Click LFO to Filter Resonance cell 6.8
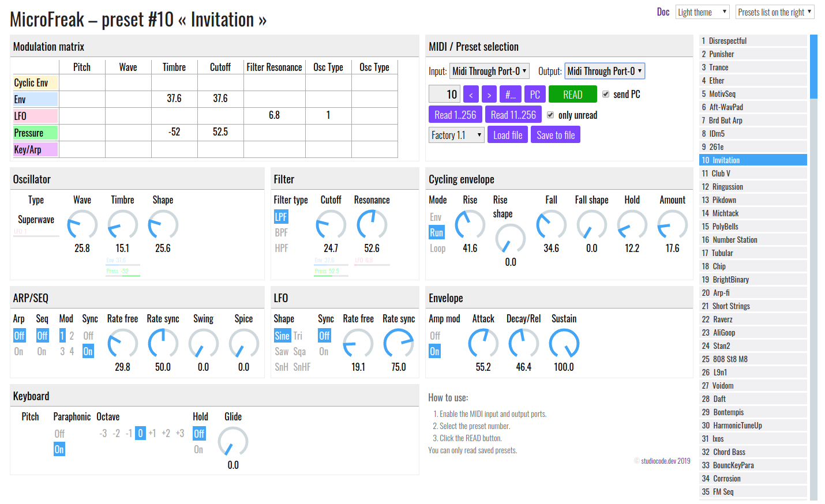825x504 pixels. (274, 115)
